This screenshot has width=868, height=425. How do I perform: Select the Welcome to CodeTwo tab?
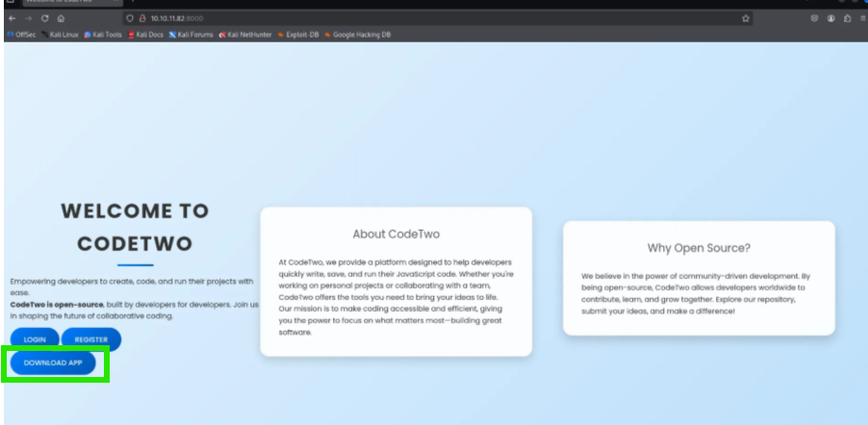coord(72,2)
